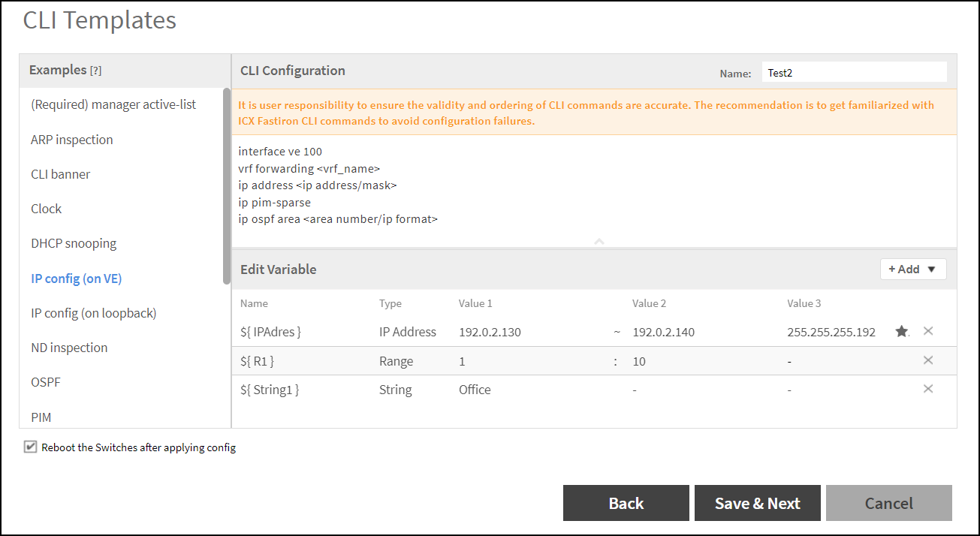Click the 'ip ospf area' command line
The height and width of the screenshot is (536, 980).
click(338, 219)
